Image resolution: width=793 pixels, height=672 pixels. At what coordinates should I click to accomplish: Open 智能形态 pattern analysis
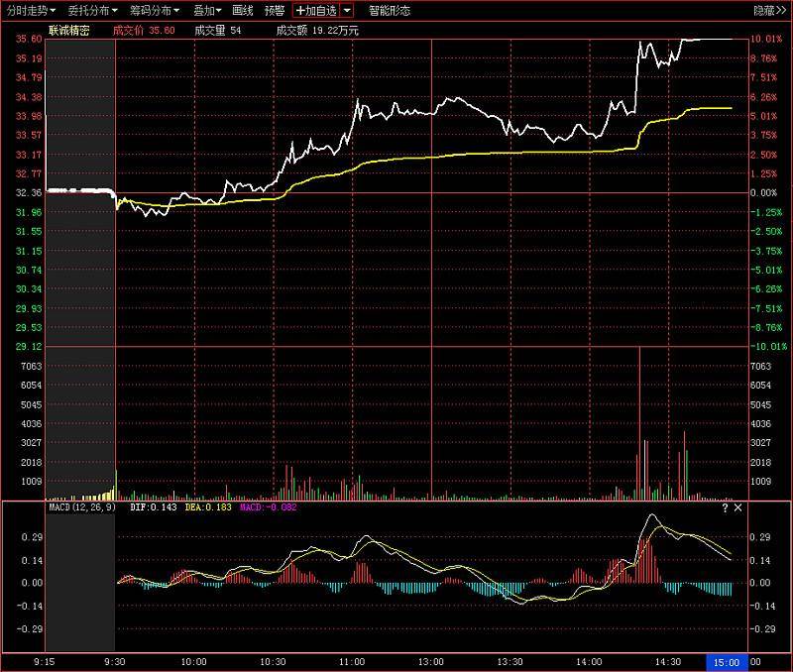pyautogui.click(x=390, y=11)
